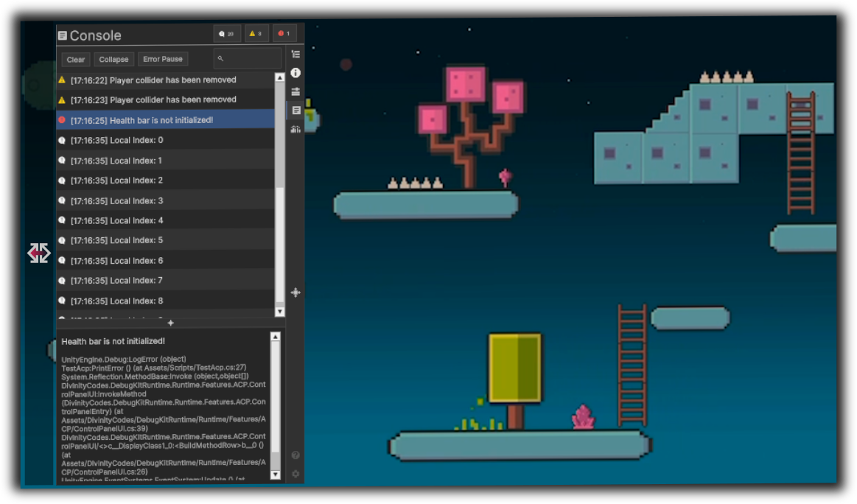The height and width of the screenshot is (504, 857).
Task: Click the console search field
Action: [248, 59]
